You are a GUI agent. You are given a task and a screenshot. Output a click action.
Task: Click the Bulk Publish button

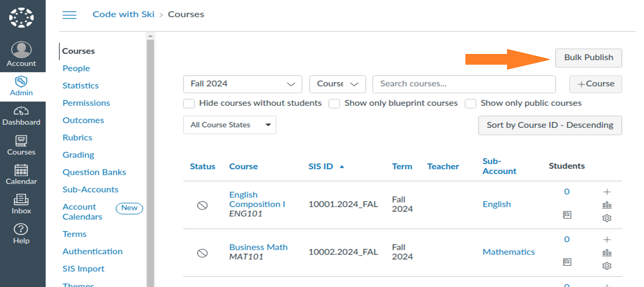[x=588, y=58]
